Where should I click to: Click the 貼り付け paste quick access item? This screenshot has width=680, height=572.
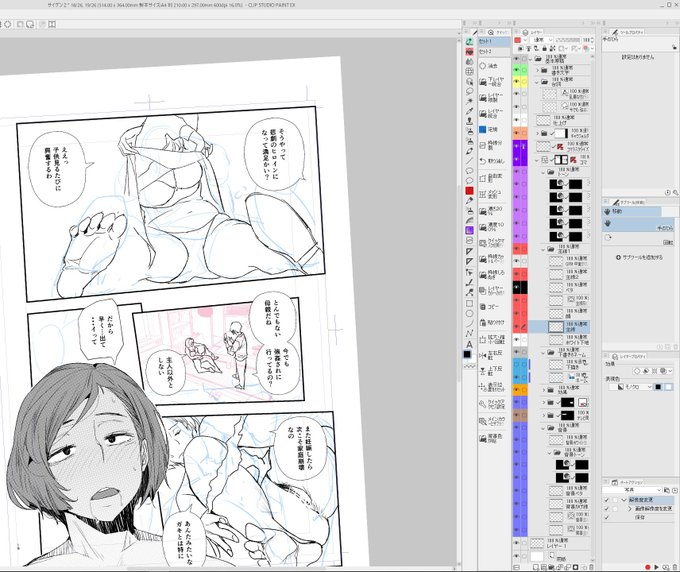493,323
